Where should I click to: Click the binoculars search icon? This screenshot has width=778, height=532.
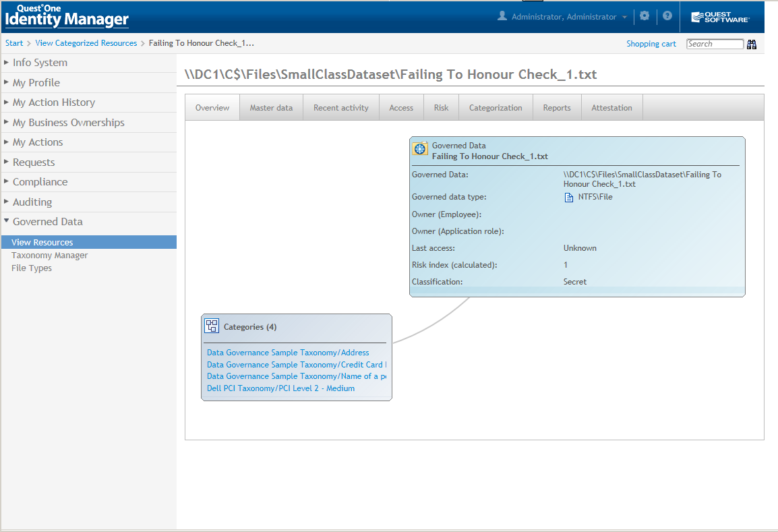752,45
